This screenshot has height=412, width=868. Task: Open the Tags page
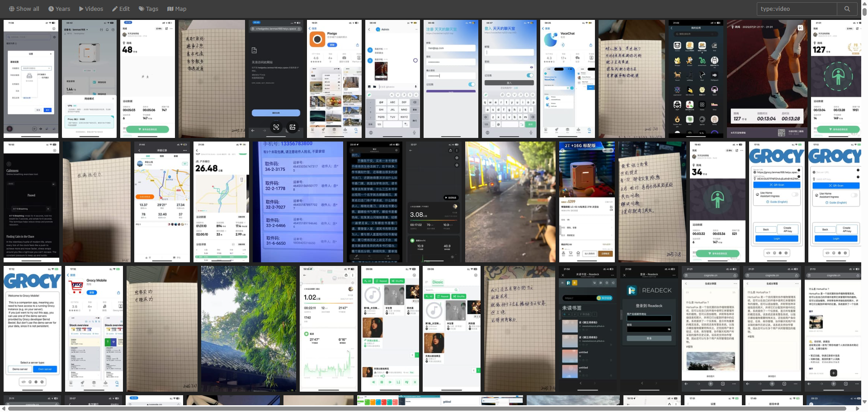tap(148, 9)
